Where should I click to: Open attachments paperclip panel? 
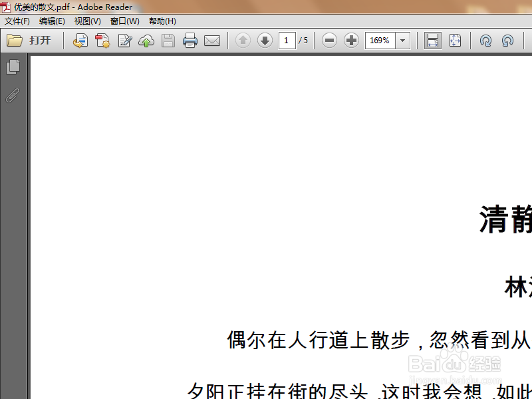13,96
